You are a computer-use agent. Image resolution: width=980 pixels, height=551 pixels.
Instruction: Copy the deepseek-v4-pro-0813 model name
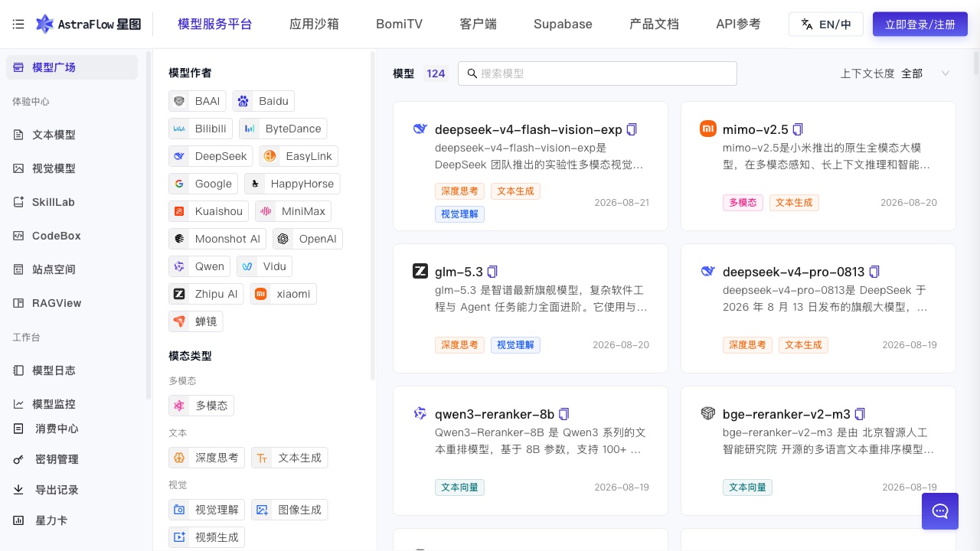point(874,272)
